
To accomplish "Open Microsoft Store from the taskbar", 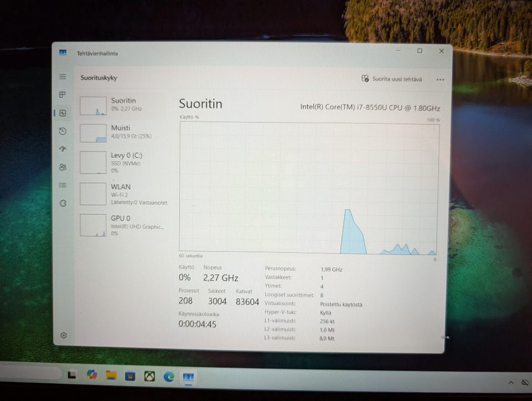I will [130, 376].
